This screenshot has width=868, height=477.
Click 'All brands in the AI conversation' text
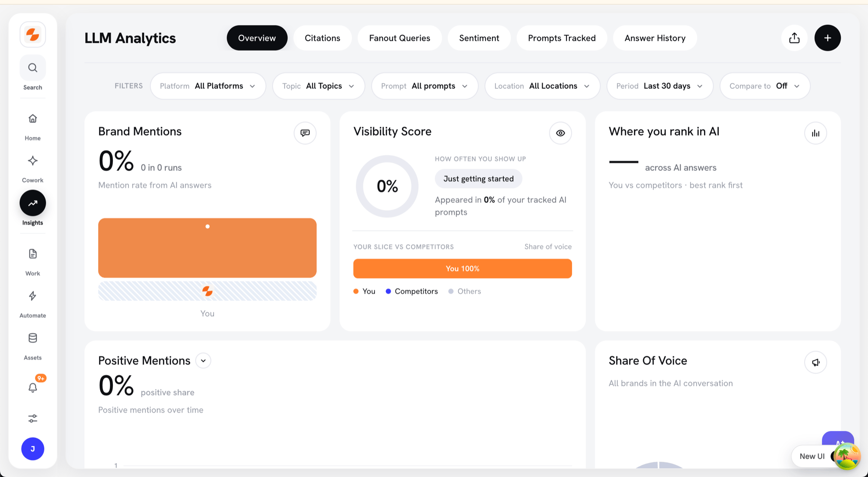pos(671,383)
